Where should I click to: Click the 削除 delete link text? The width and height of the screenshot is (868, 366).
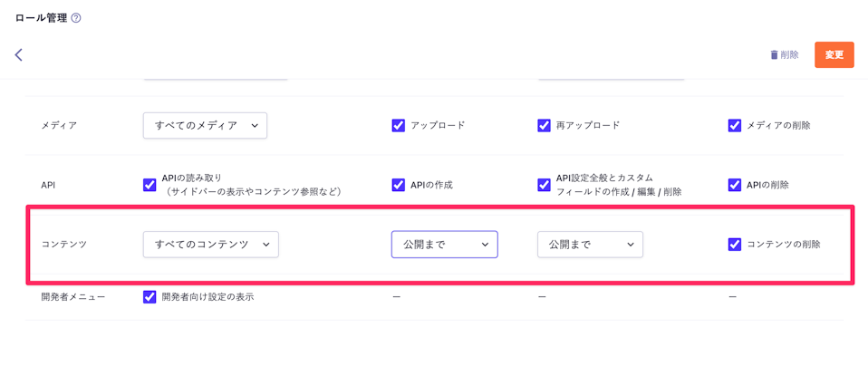tap(790, 55)
